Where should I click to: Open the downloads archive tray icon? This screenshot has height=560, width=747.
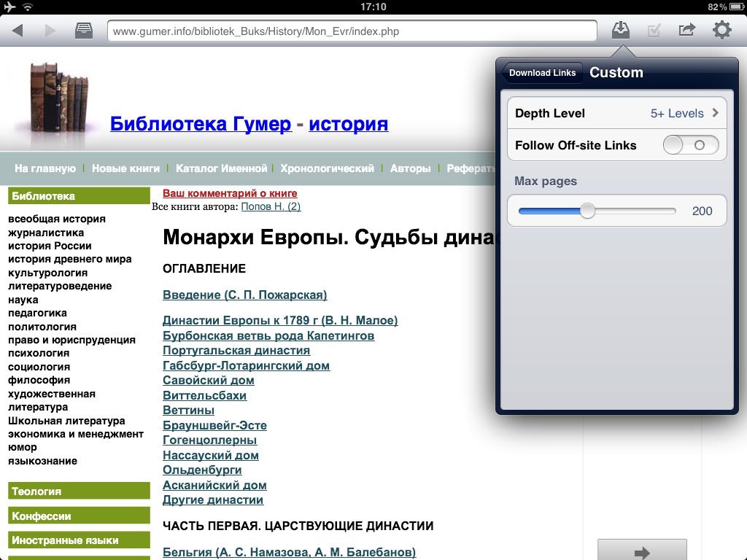(x=84, y=31)
